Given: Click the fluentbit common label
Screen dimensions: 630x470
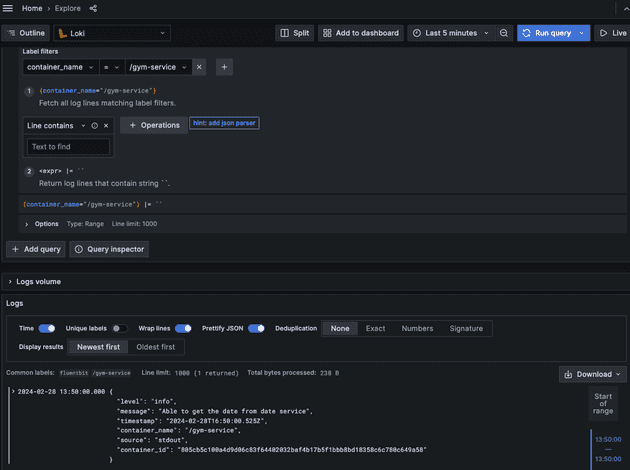Looking at the screenshot, I should coord(74,373).
